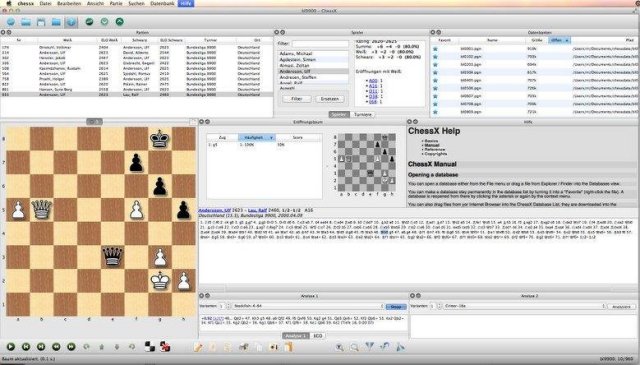Screen dimensions: 640x365
Task: Click the pencil edit comment icon
Action: (x=198, y=347)
